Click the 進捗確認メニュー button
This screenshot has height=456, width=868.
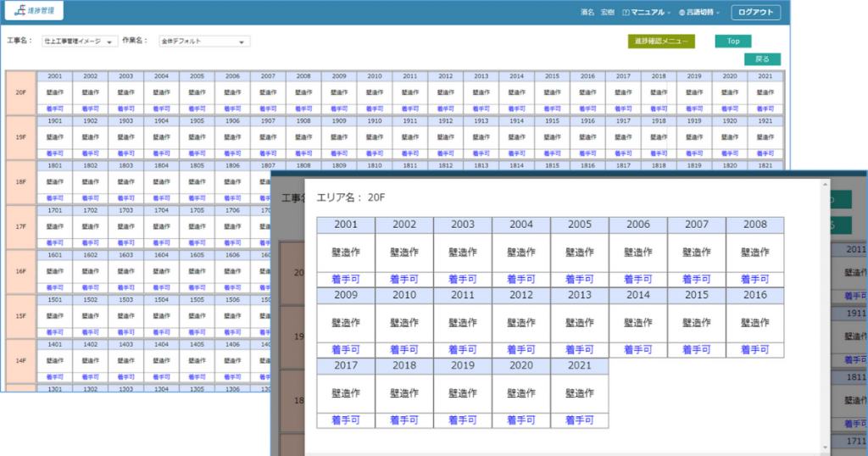pyautogui.click(x=661, y=41)
